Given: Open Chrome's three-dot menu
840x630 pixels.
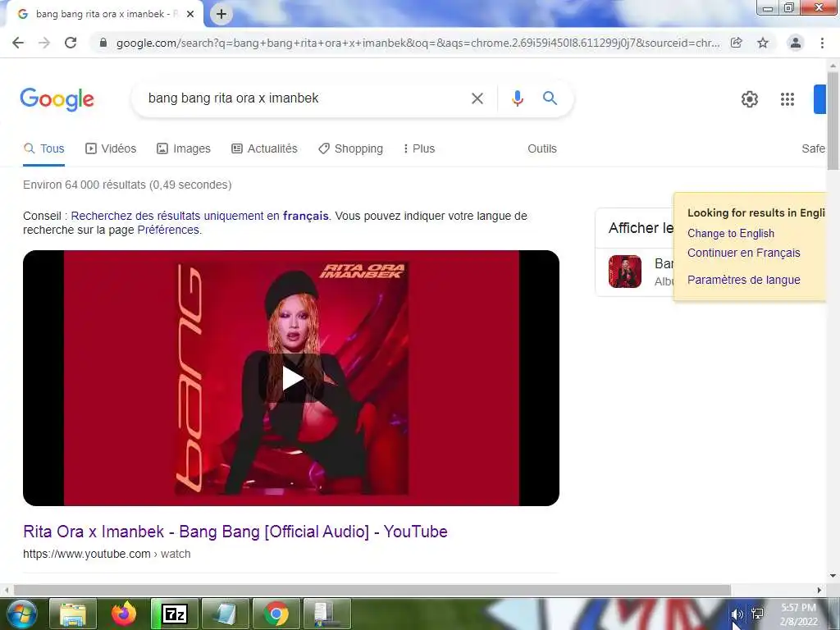Looking at the screenshot, I should tap(822, 43).
